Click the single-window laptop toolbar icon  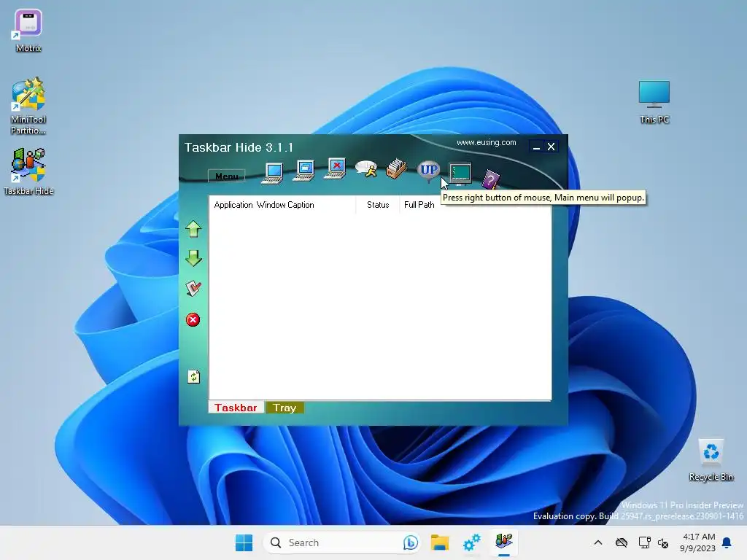[x=273, y=173]
